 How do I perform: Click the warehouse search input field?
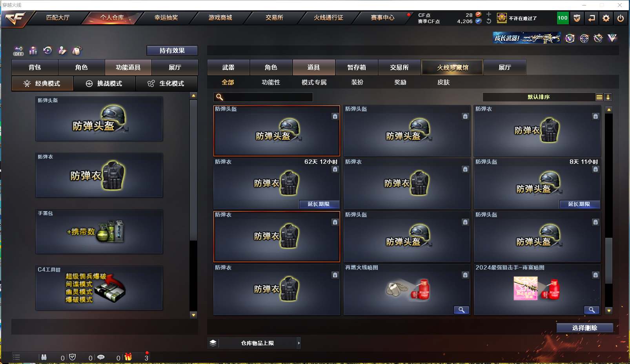(x=263, y=97)
